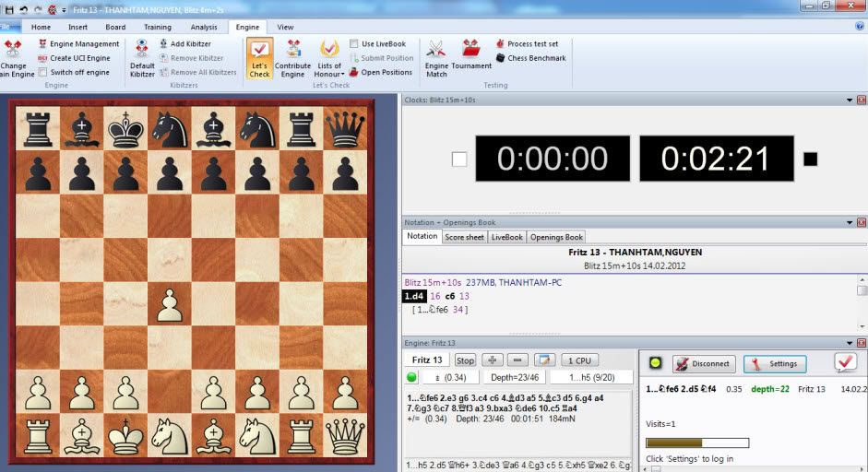Viewport: 868px width, 472px height.
Task: Click the Depth=23/46 field
Action: 515,377
